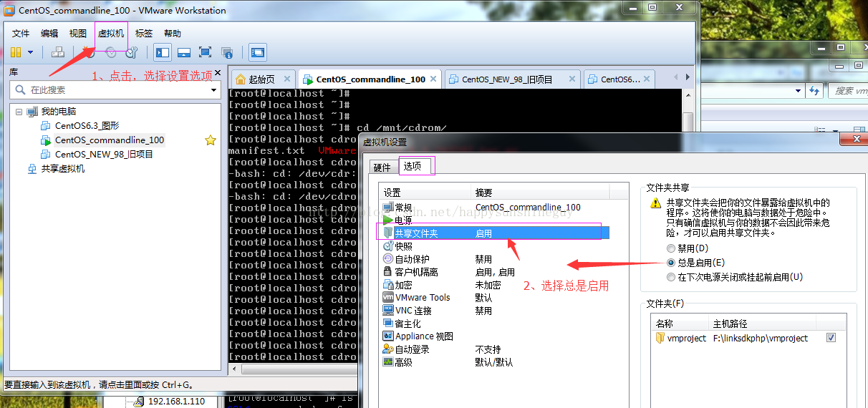The image size is (868, 408).
Task: Switch to the CentOS_NEW_98_旧项目 VM tab
Action: pos(512,79)
